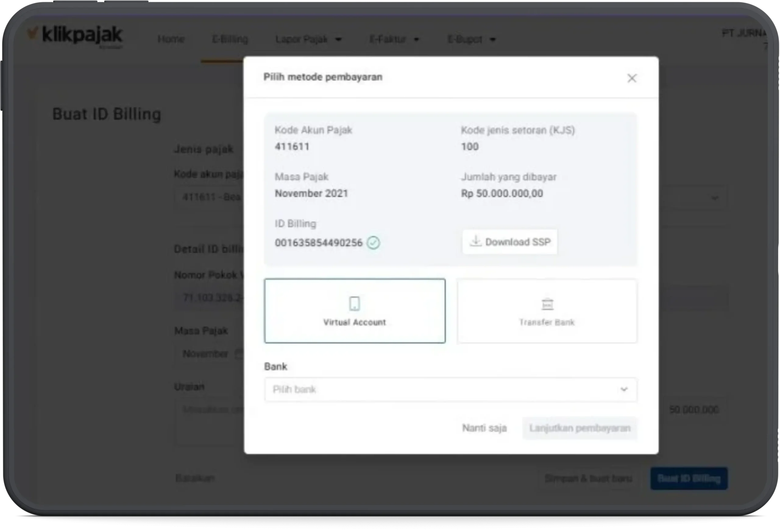
Task: Click Nanti saja to pay later
Action: coord(484,428)
